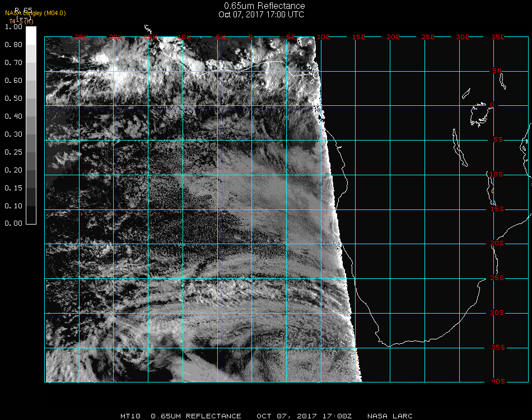This screenshot has height=420, width=532.
Task: Click the 25S latitude label
Action: tap(497, 278)
